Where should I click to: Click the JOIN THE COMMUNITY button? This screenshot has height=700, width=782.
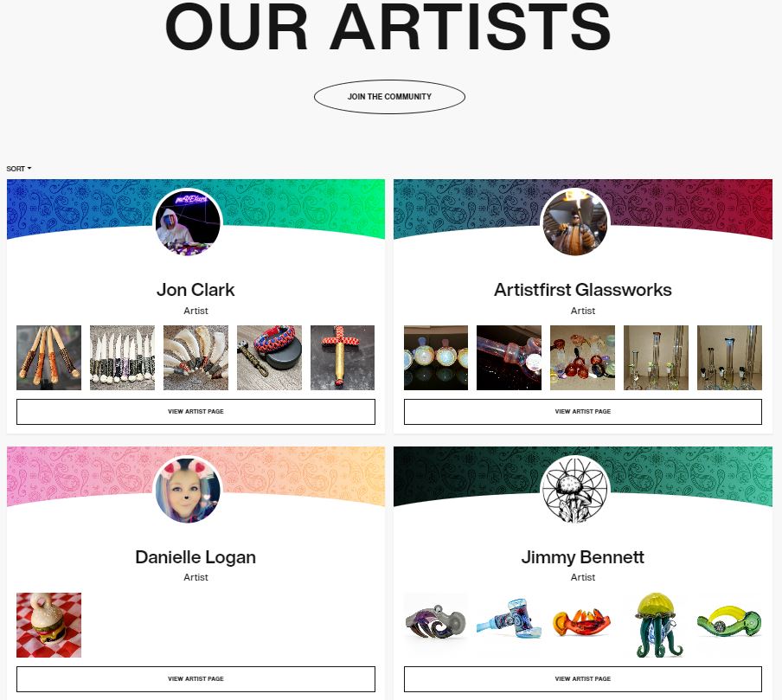point(389,97)
